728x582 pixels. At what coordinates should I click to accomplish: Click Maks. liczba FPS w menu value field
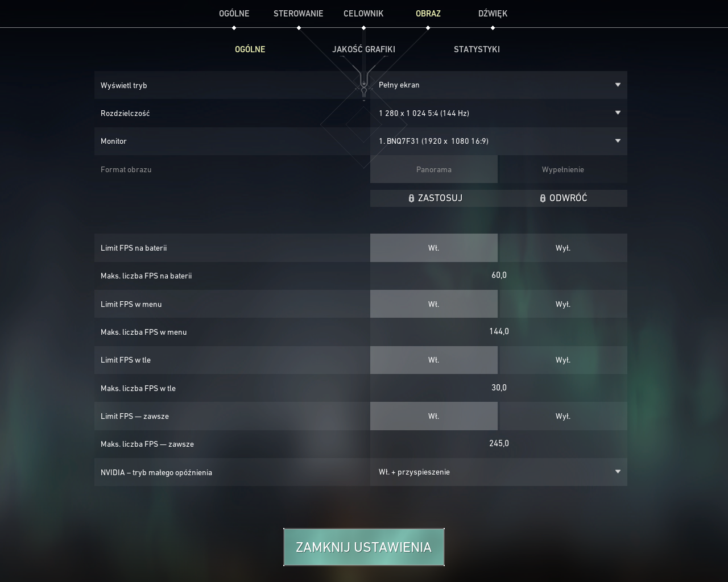[x=499, y=331]
